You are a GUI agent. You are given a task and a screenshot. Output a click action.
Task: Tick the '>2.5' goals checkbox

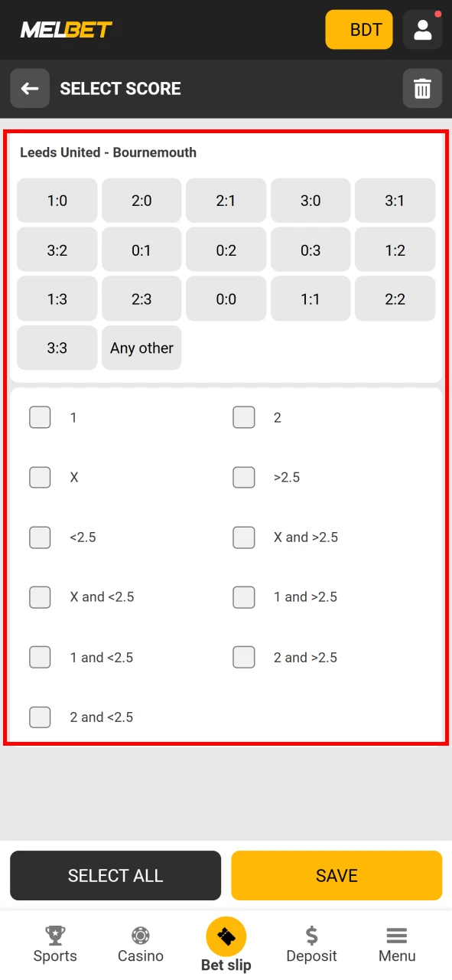[243, 477]
